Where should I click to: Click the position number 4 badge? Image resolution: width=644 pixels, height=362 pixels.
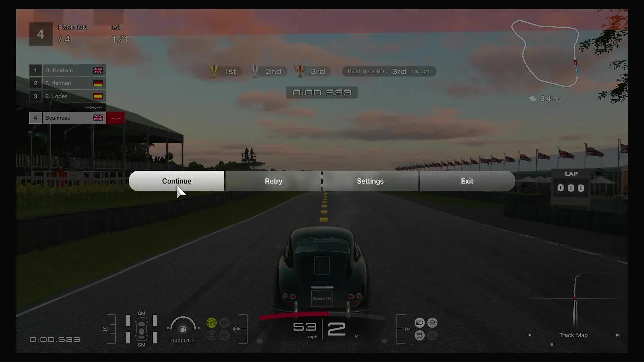(41, 34)
